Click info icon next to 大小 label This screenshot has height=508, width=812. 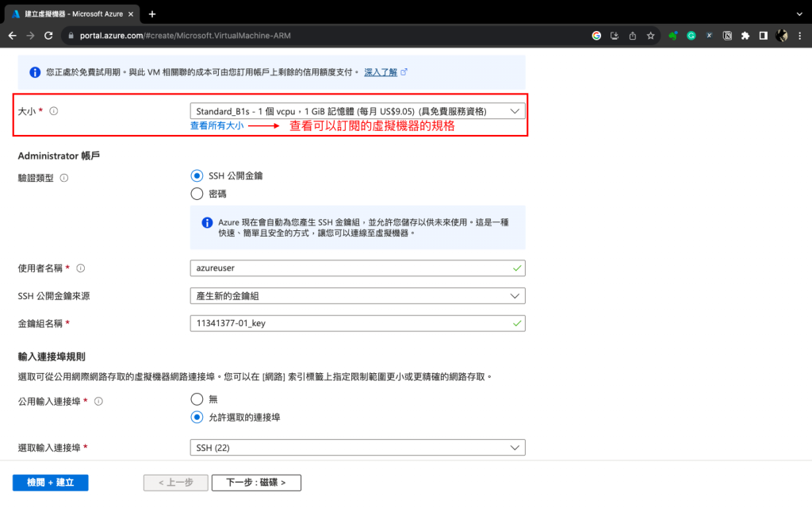53,111
